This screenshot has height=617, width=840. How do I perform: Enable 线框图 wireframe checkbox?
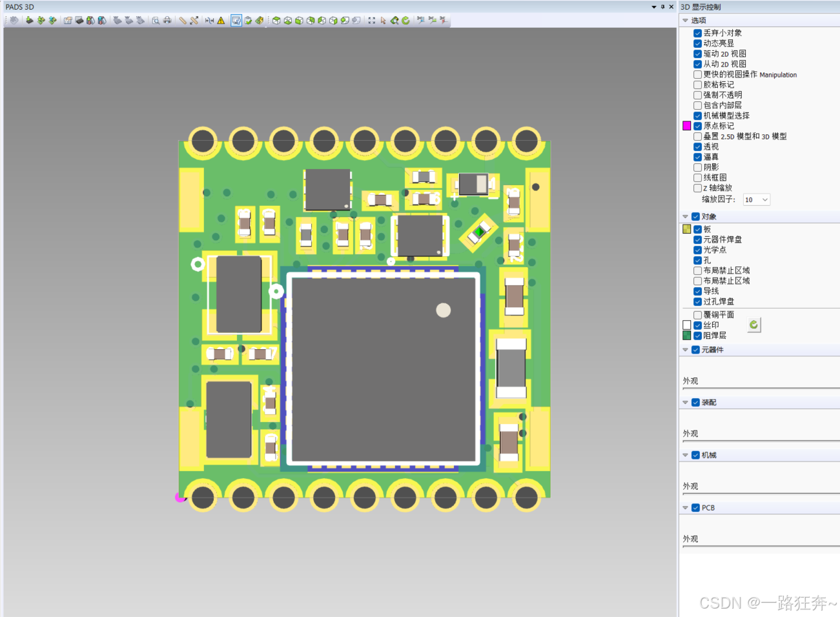tap(698, 177)
